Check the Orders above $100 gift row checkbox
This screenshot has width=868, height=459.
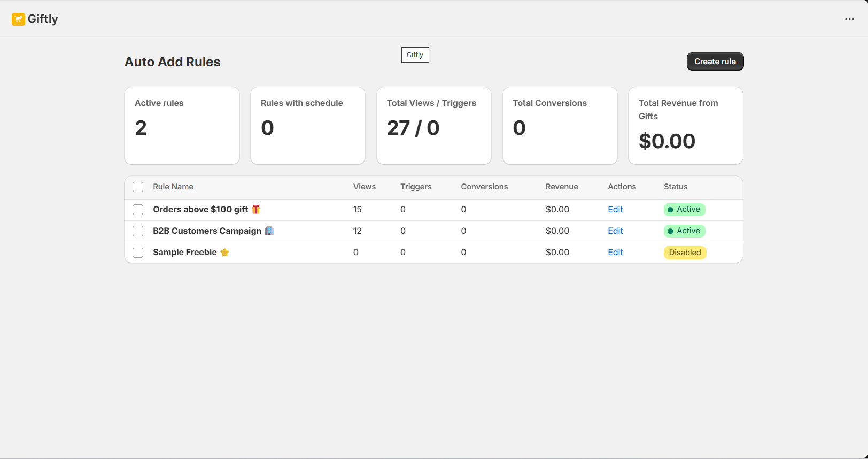coord(138,210)
